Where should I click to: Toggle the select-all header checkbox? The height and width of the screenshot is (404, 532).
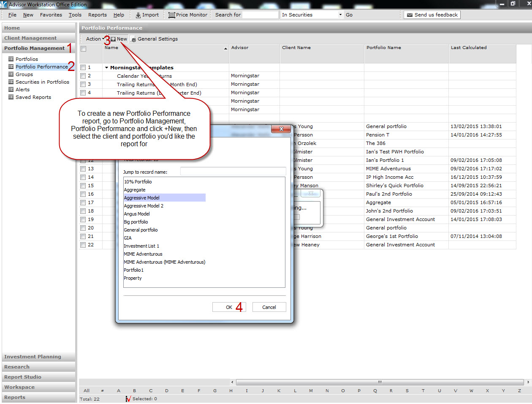coord(84,49)
